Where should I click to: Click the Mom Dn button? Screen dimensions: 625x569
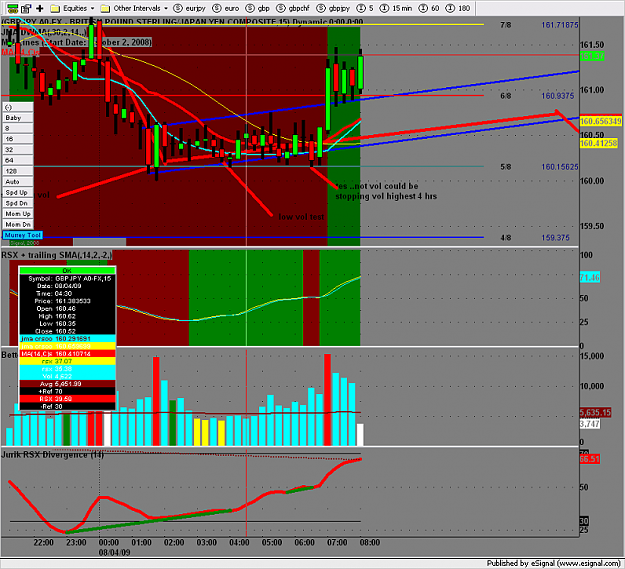click(x=18, y=224)
